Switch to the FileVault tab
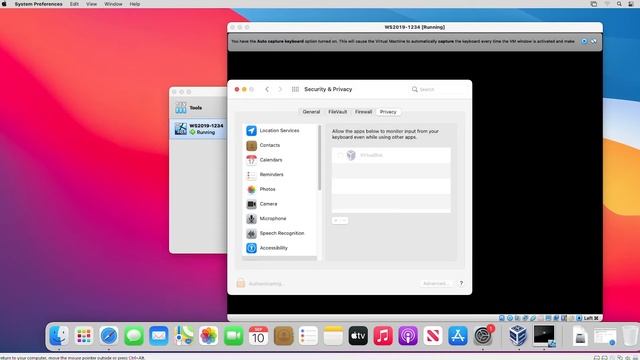The image size is (640, 360). pos(338,112)
